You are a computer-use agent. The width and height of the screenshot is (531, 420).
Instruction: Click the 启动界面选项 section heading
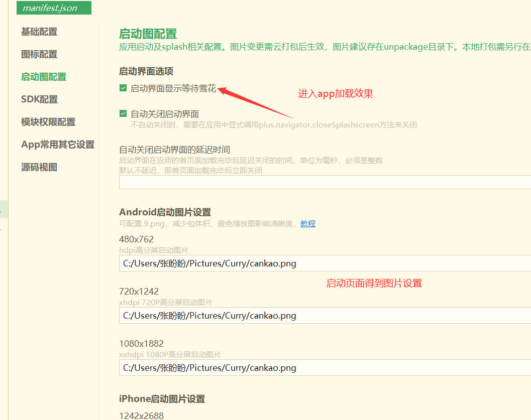(x=146, y=72)
